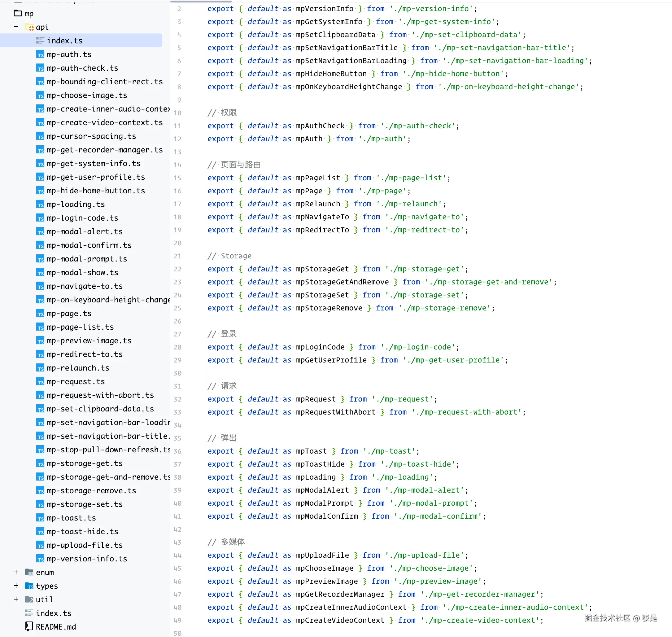Image resolution: width=672 pixels, height=637 pixels.
Task: Click the TS icon of mp-request.ts
Action: click(40, 382)
